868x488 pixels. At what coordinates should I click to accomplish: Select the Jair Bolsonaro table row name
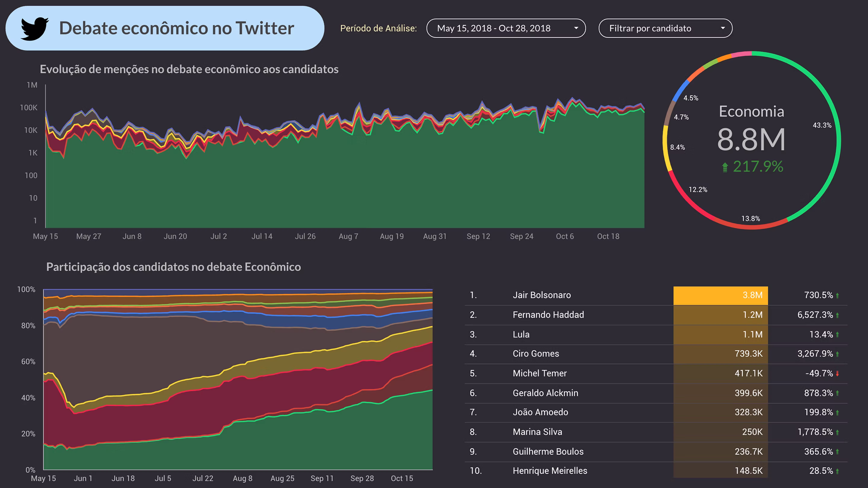[542, 295]
